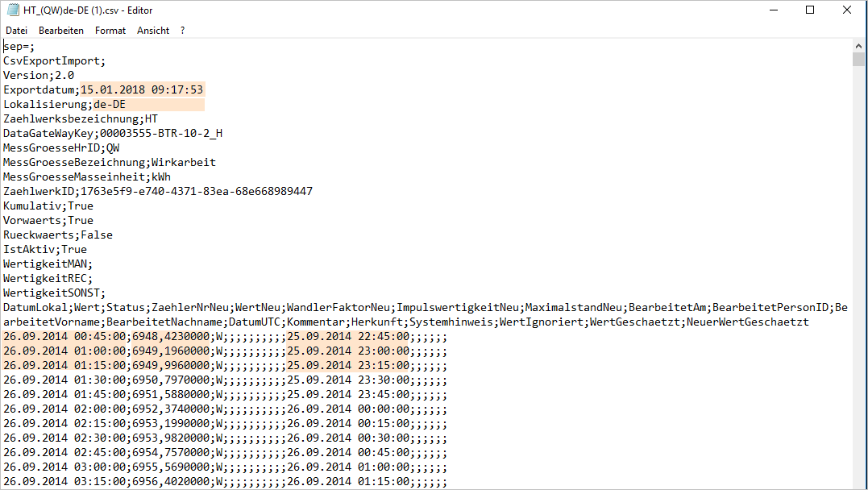This screenshot has width=868, height=490.
Task: Click value '6954,7570000'
Action: [171, 452]
